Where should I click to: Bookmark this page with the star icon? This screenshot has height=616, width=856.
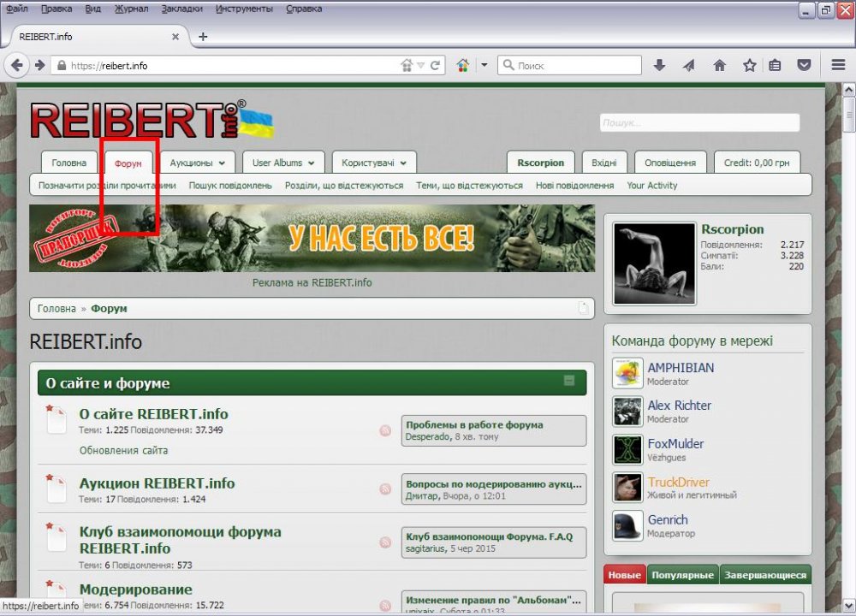click(749, 65)
